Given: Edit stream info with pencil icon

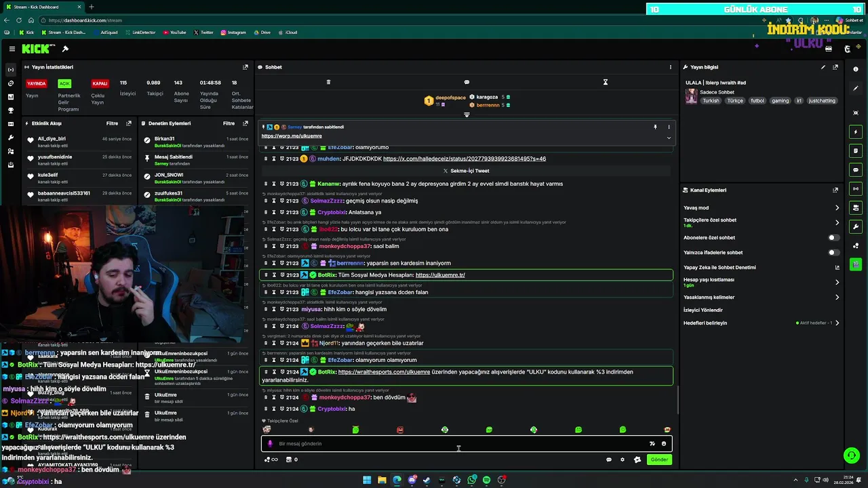Looking at the screenshot, I should tap(823, 67).
